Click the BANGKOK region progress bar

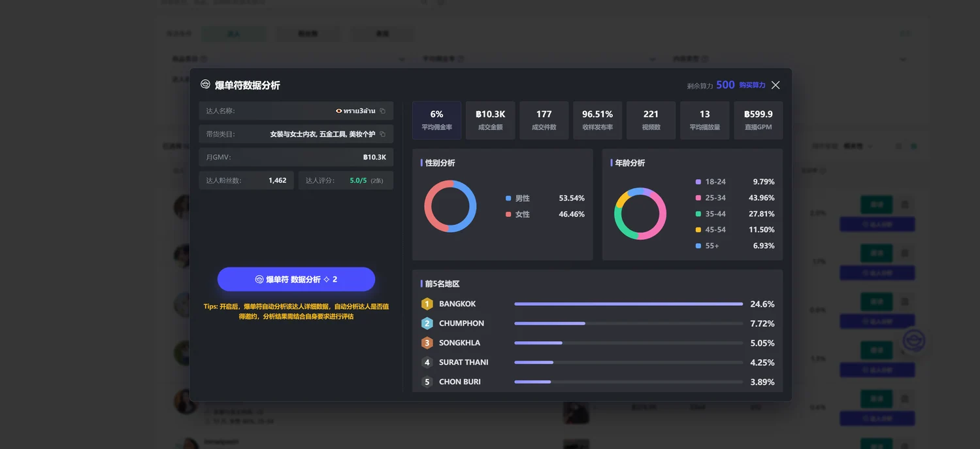tap(629, 304)
